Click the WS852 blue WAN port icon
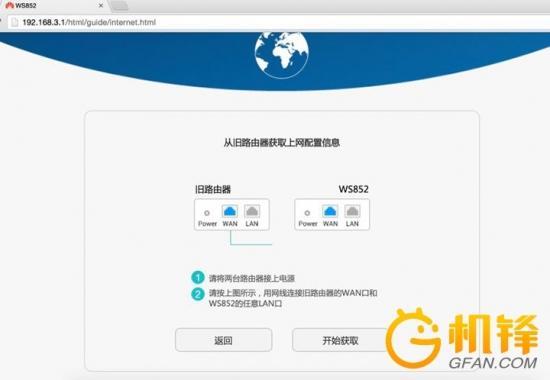This screenshot has height=380, width=550. click(x=330, y=211)
